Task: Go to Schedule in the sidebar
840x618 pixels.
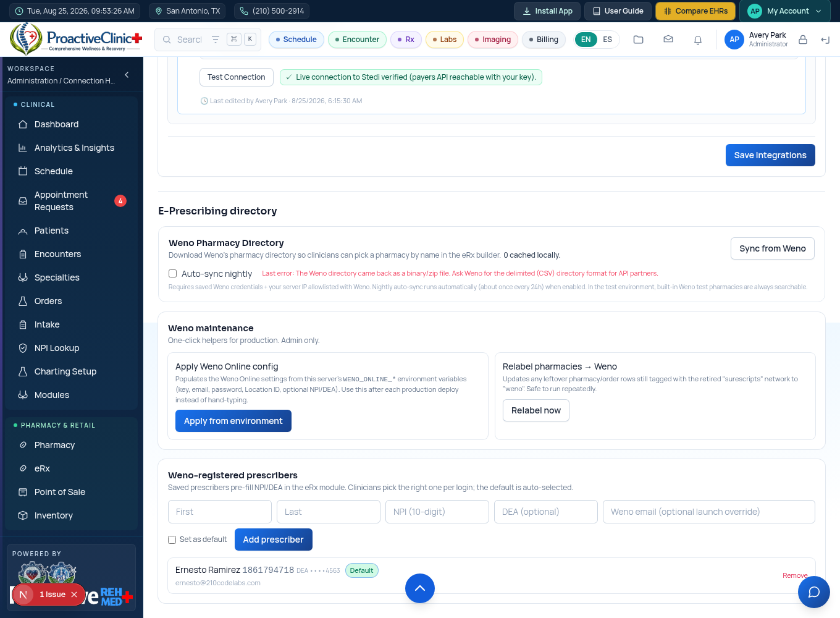Action: [72, 171]
